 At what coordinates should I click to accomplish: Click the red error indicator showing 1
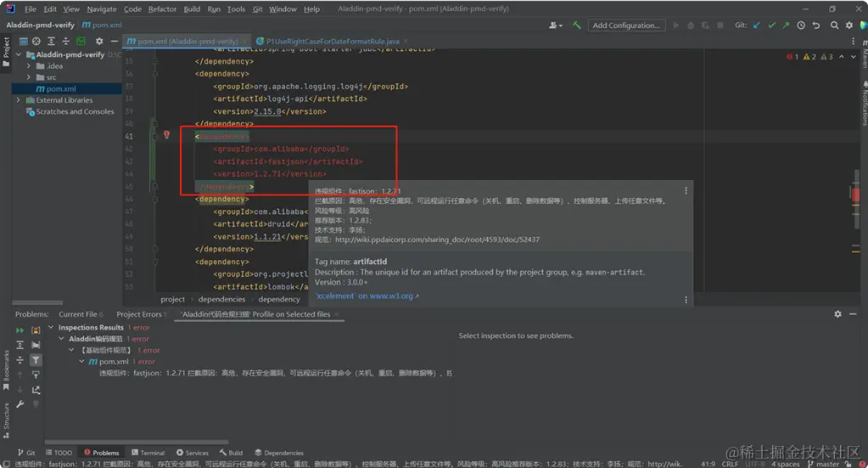click(x=792, y=57)
